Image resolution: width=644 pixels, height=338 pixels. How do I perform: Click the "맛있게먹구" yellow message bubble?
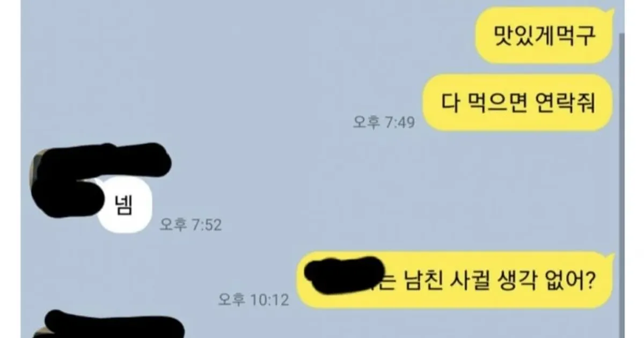544,35
